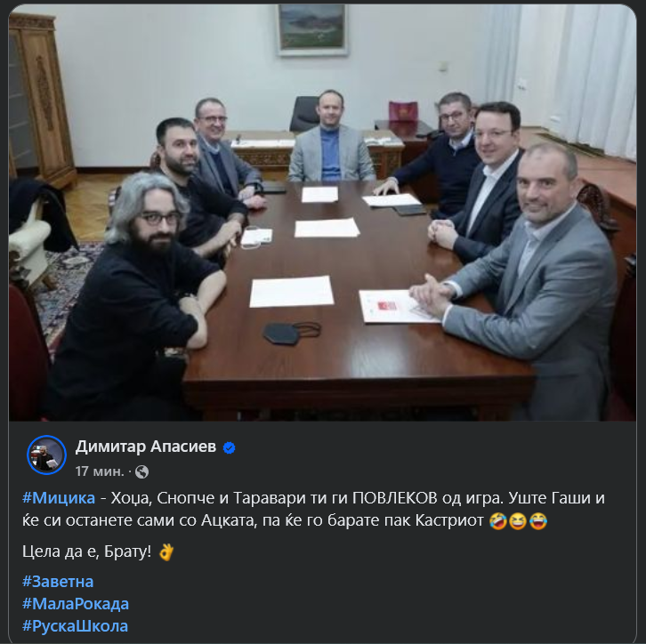Click the 17 мин. timestamp

(100, 471)
